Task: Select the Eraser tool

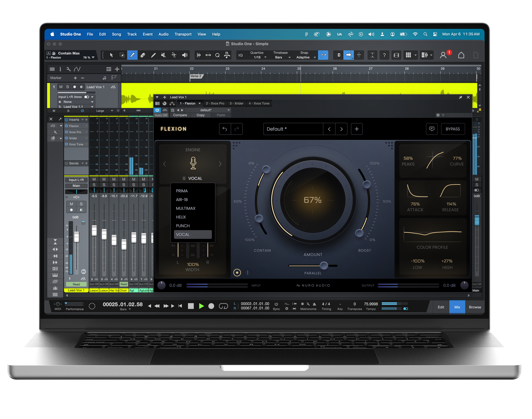Action: point(143,55)
